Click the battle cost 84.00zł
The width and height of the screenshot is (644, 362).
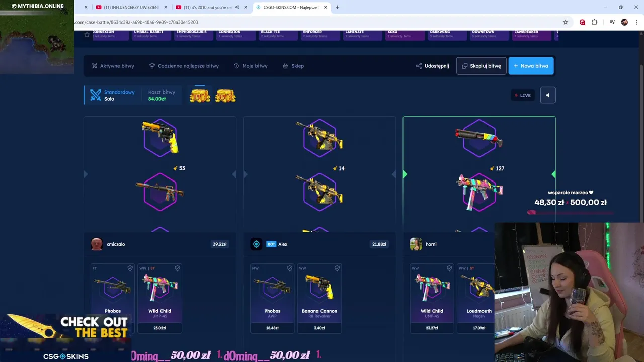tap(157, 99)
